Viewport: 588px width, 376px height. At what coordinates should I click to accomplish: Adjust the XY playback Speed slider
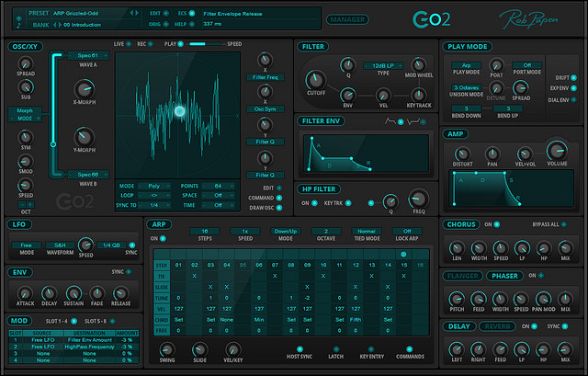coord(206,44)
